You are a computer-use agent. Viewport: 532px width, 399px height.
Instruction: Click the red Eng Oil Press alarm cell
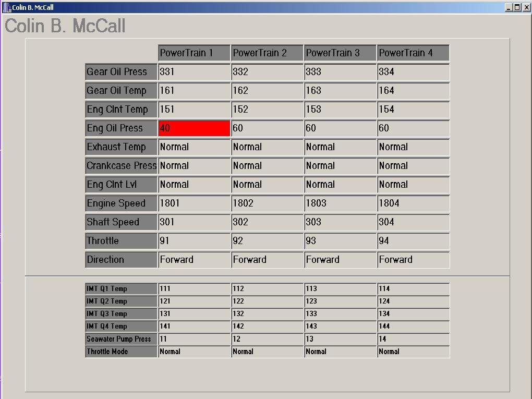click(x=194, y=128)
